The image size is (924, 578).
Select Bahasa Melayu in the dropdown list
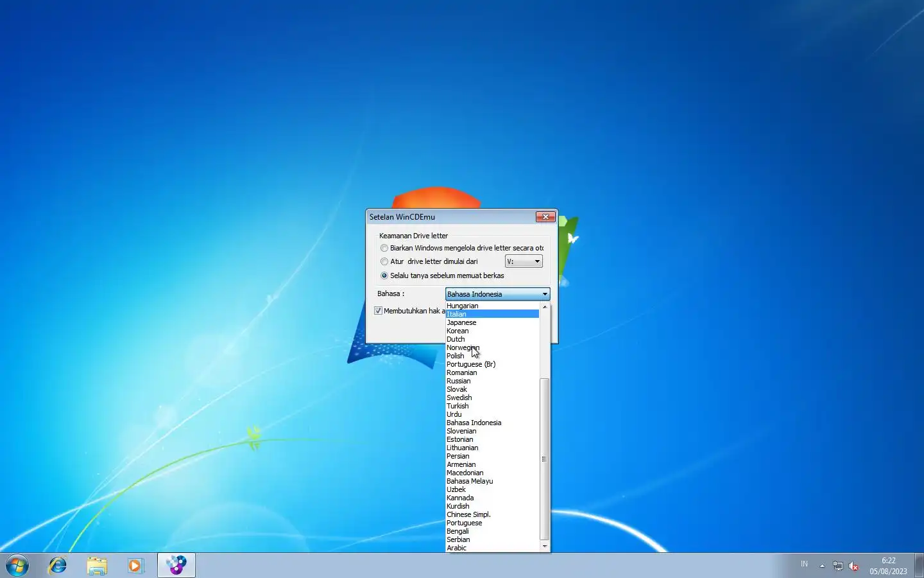[x=492, y=481]
